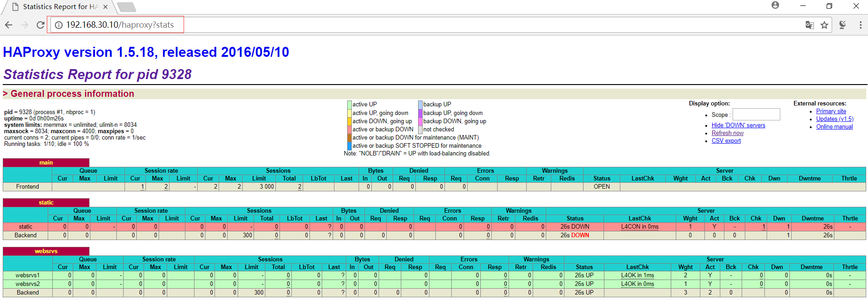Image resolution: width=868 pixels, height=300 pixels.
Task: Click 'Statistics Report for pid 9328' heading
Action: point(98,75)
